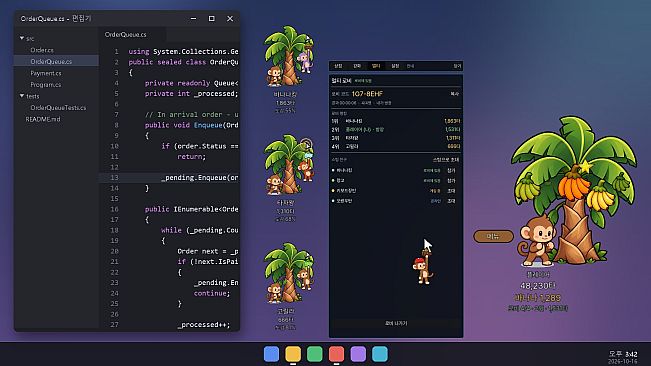This screenshot has height=366, width=651.
Task: Open Payment.cs from the file tree
Action: tap(46, 73)
